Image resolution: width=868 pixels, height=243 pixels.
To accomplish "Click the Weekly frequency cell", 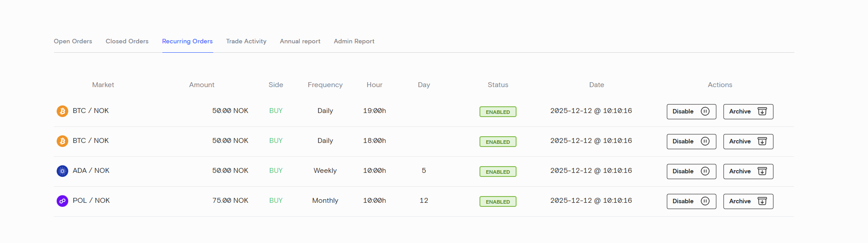I will 325,171.
